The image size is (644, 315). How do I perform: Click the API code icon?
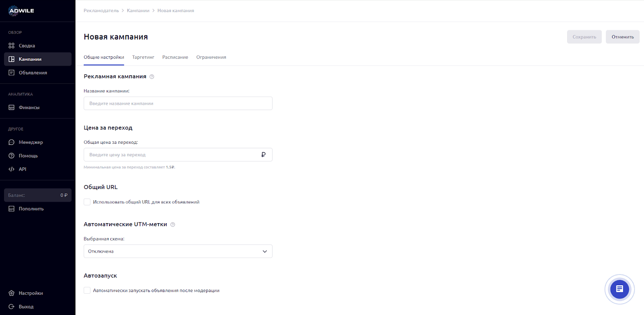pyautogui.click(x=12, y=169)
